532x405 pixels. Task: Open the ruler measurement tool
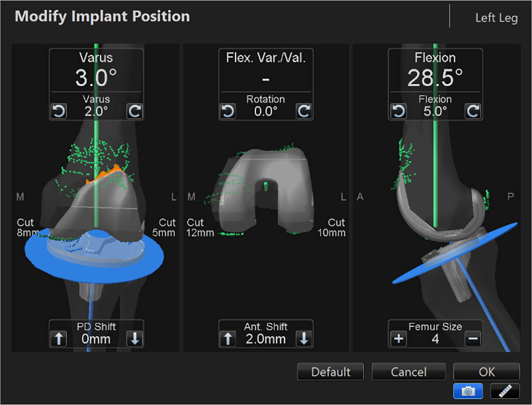tap(505, 391)
